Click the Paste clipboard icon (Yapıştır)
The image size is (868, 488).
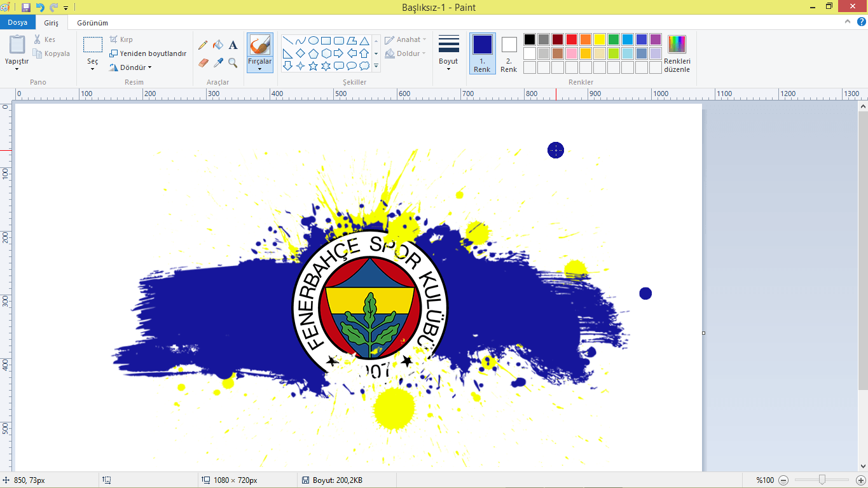pos(17,45)
